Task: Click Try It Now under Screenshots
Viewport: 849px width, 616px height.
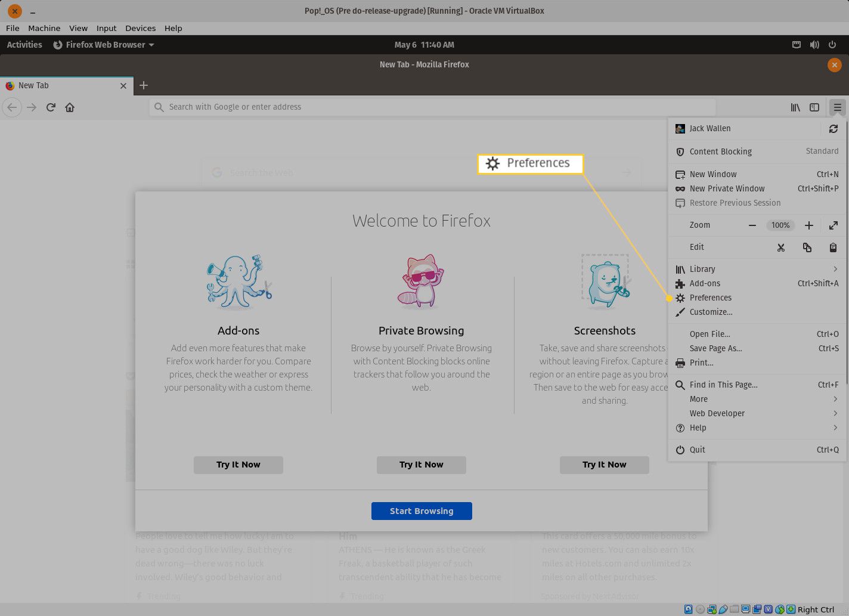Action: tap(605, 465)
